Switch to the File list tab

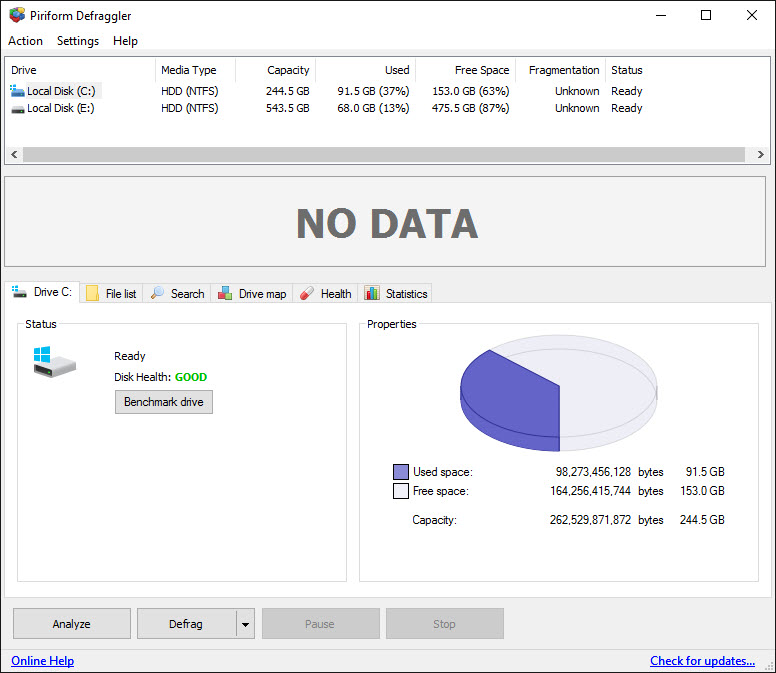pyautogui.click(x=112, y=293)
